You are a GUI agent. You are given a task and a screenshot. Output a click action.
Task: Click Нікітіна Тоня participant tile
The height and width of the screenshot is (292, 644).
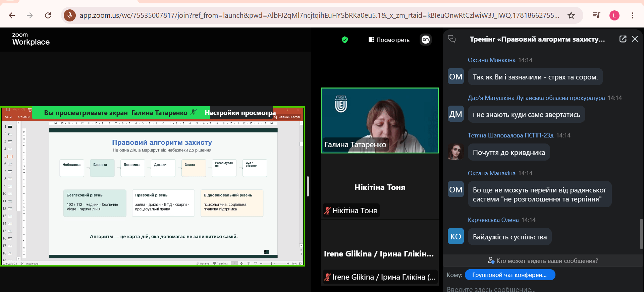point(380,187)
